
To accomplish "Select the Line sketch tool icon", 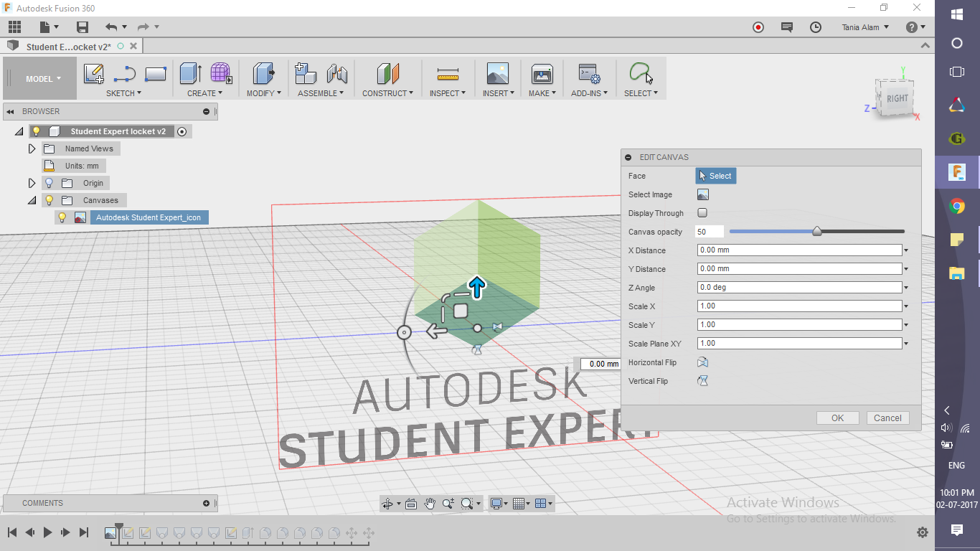I will coord(125,74).
